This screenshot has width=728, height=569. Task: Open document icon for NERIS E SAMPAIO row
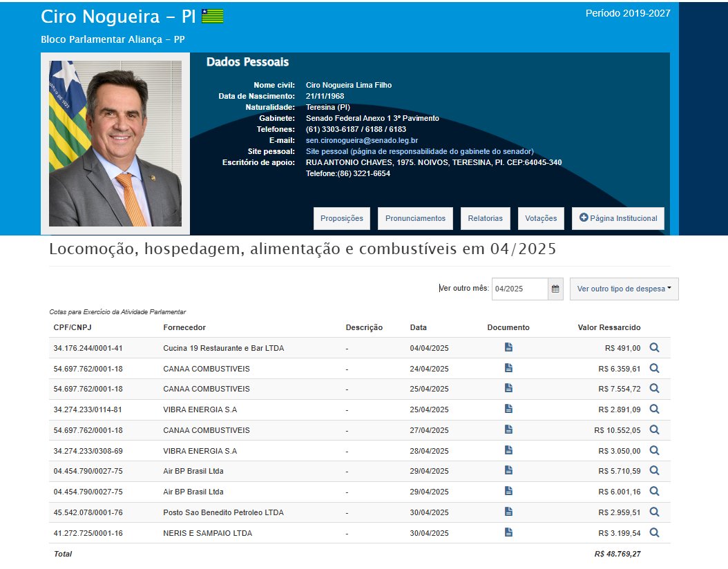[x=508, y=532]
